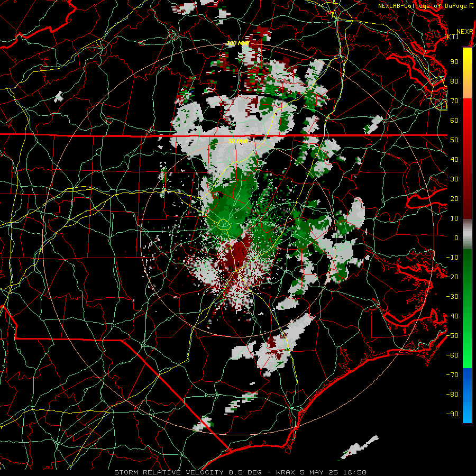Click the 0.5 DEG elevation angle text
Viewport: 476px width, 476px height.
245,472
